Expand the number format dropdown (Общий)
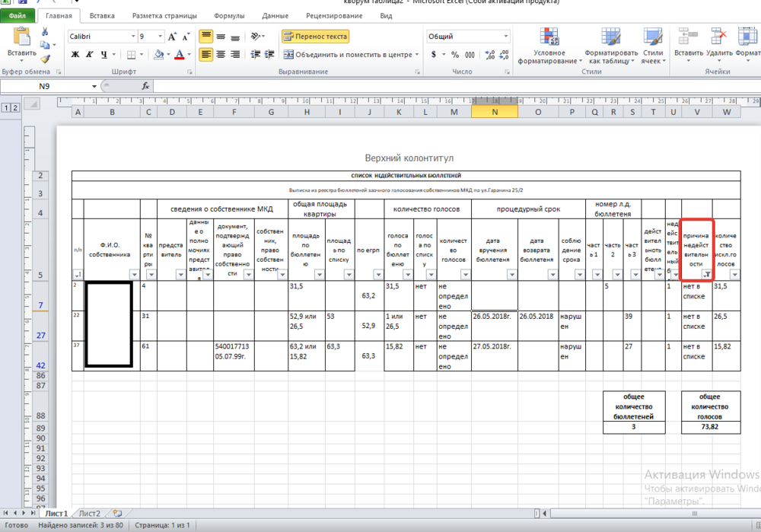Image resolution: width=761 pixels, height=532 pixels. [505, 37]
